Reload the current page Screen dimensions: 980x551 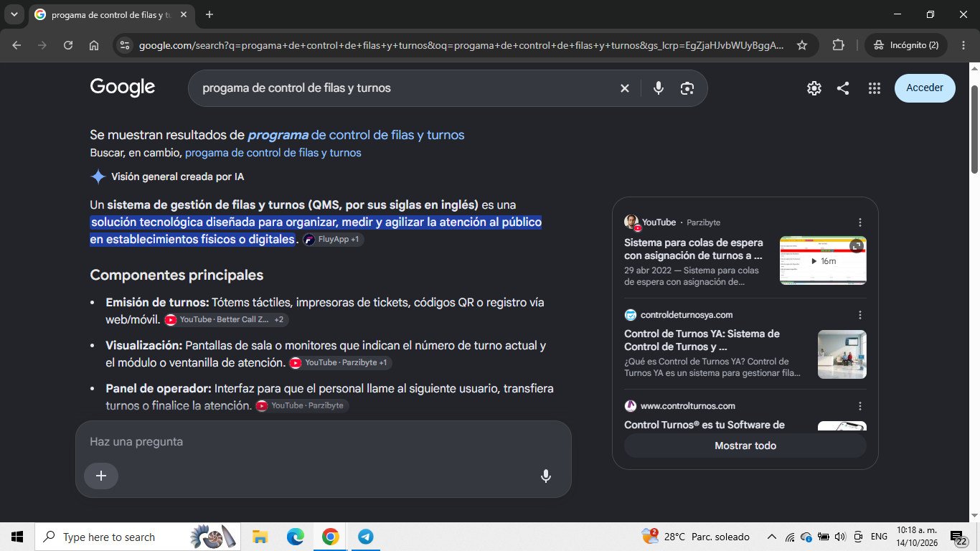point(68,45)
